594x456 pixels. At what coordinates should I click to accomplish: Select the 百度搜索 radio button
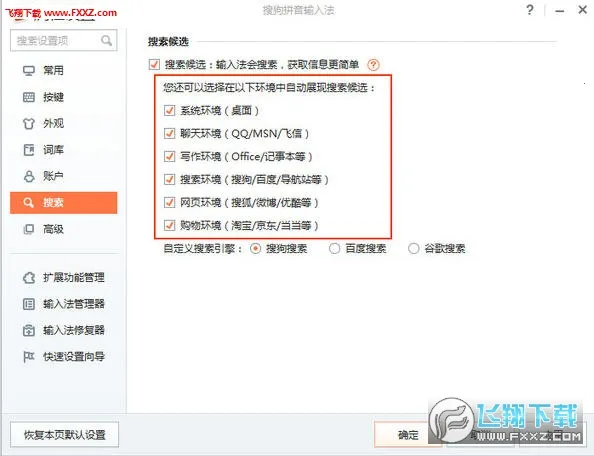pyautogui.click(x=334, y=249)
